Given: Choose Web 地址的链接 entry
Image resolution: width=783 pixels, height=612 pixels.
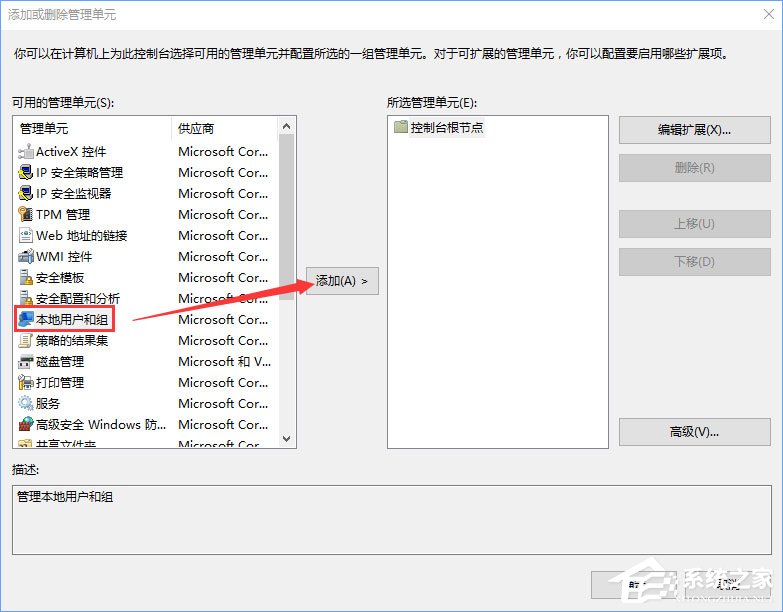Looking at the screenshot, I should pyautogui.click(x=81, y=236).
